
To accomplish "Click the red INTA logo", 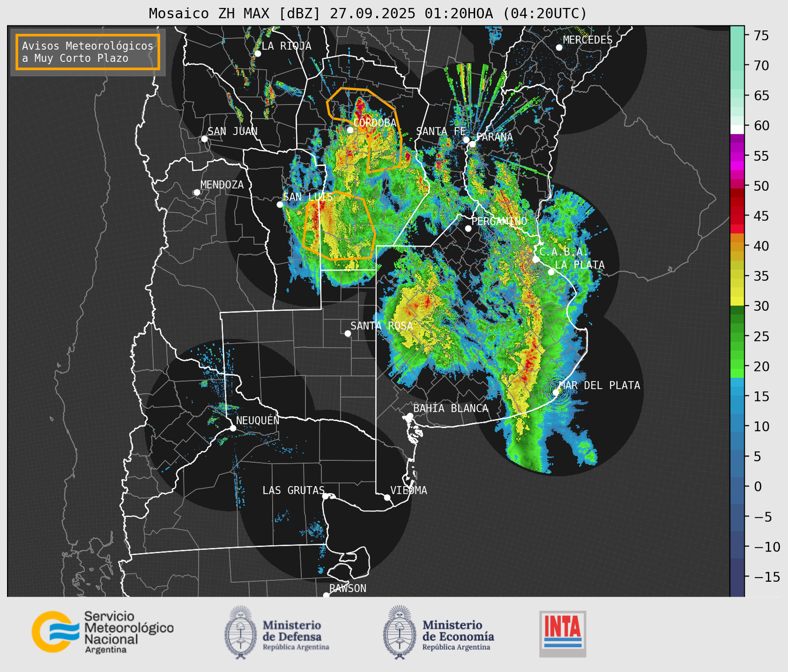I will tap(562, 633).
